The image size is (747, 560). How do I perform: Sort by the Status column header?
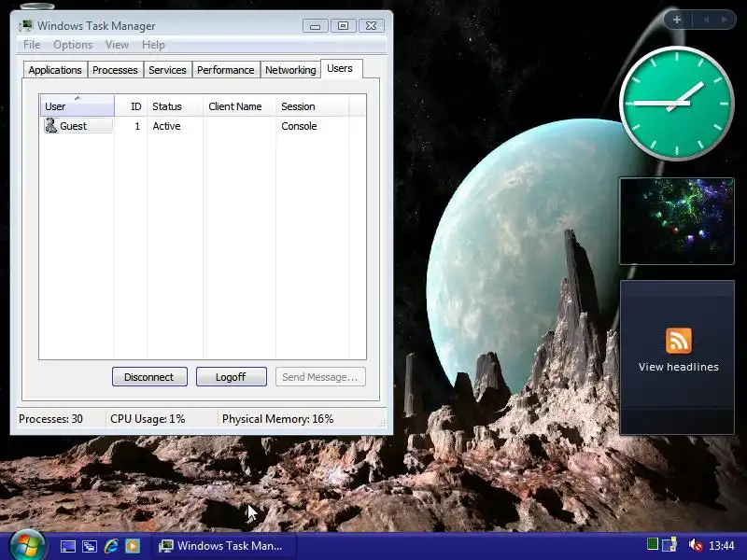(x=175, y=105)
